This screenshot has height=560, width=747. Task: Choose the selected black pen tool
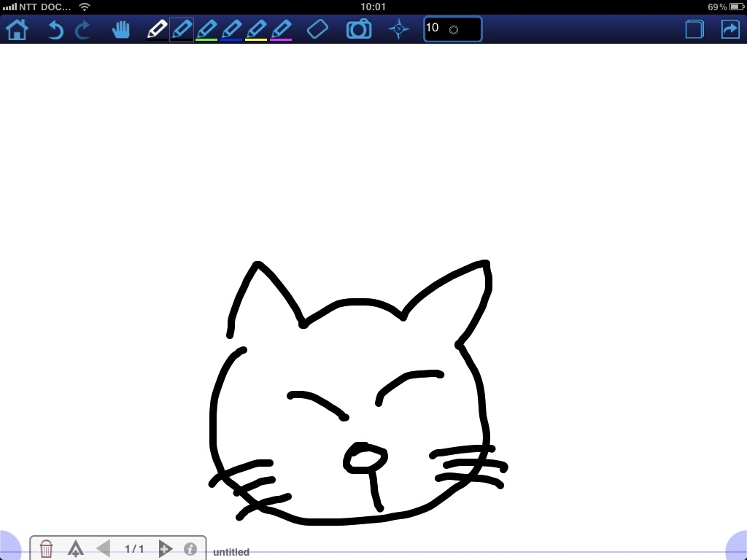pyautogui.click(x=182, y=29)
